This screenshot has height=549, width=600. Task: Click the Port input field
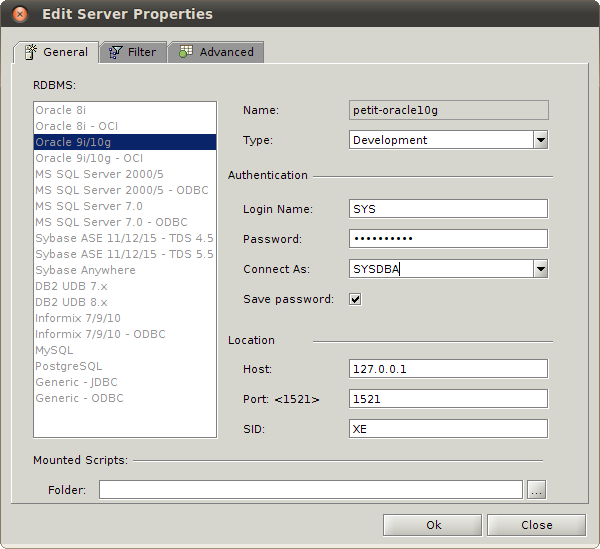[x=448, y=399]
